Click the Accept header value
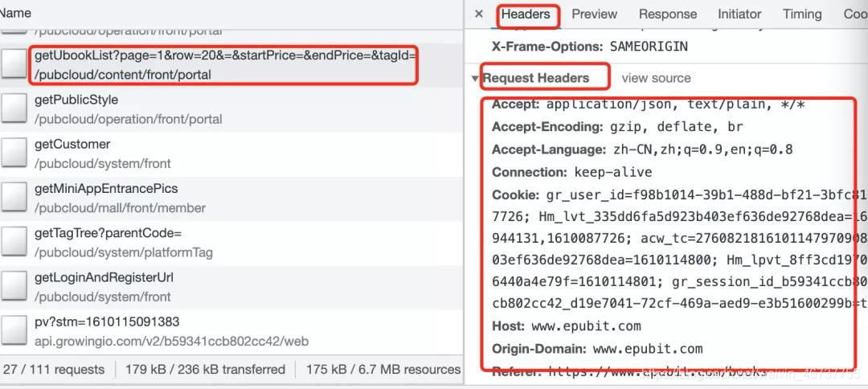The width and height of the screenshot is (868, 389). (675, 104)
